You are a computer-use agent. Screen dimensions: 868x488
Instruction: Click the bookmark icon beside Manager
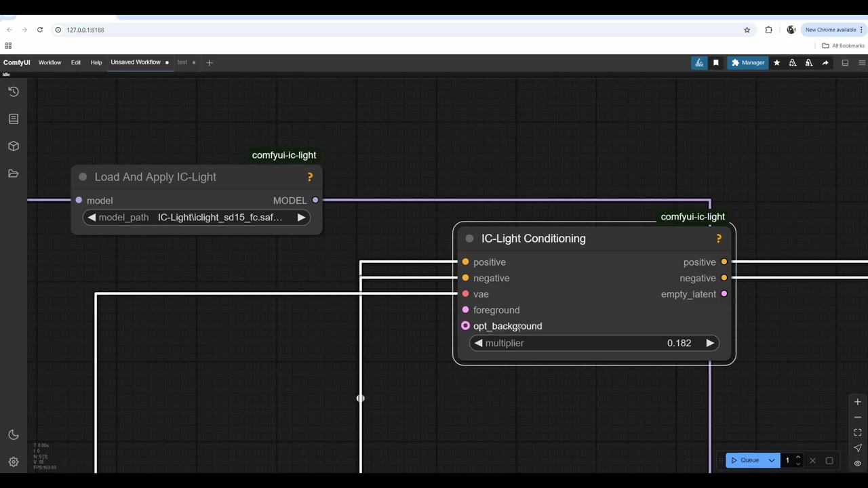[716, 63]
